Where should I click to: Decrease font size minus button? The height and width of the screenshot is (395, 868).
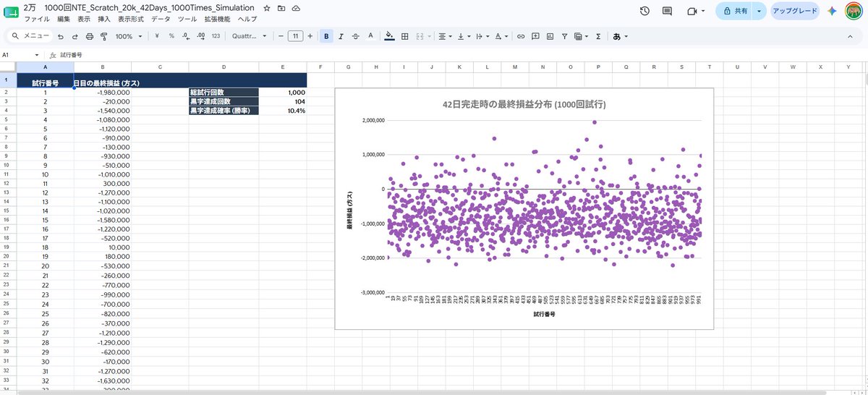(x=281, y=35)
